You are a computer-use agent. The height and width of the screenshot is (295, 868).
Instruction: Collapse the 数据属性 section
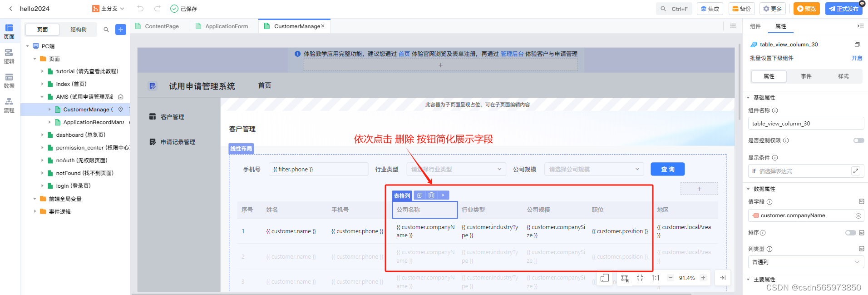click(749, 189)
